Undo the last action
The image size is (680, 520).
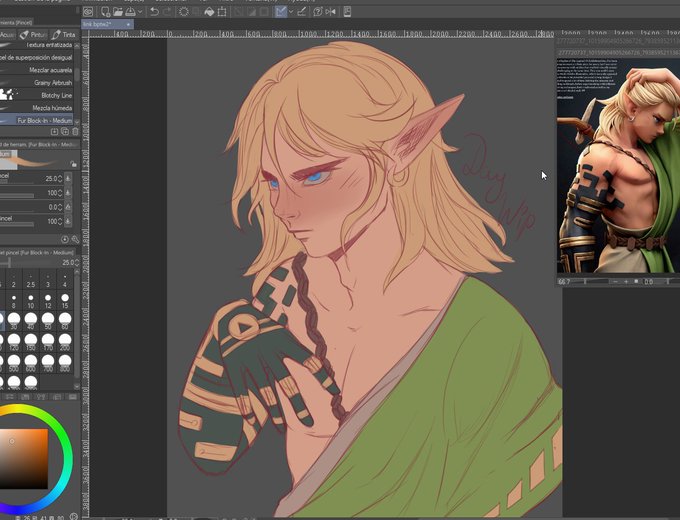pos(154,12)
